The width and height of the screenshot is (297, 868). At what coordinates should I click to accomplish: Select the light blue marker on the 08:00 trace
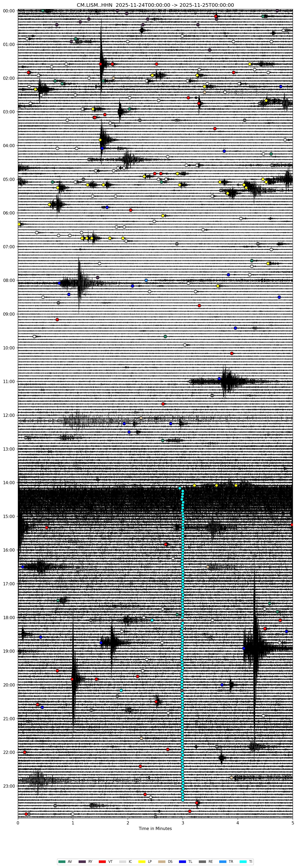coord(146,280)
